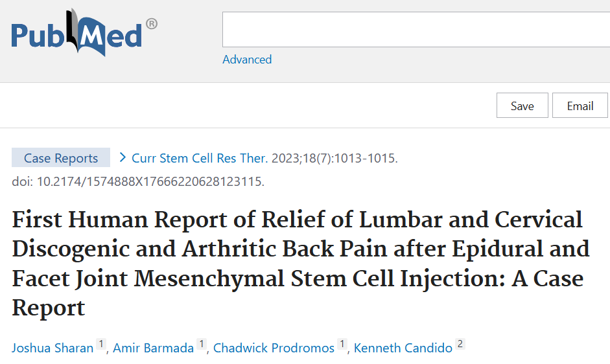Focus the PubMed search box
This screenshot has width=610, height=364.
click(415, 29)
